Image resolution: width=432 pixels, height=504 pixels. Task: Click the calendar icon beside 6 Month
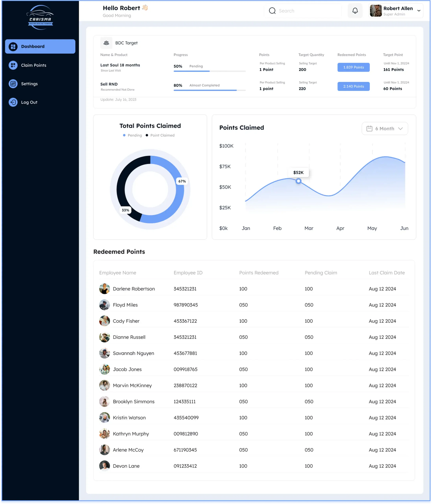[x=369, y=128]
